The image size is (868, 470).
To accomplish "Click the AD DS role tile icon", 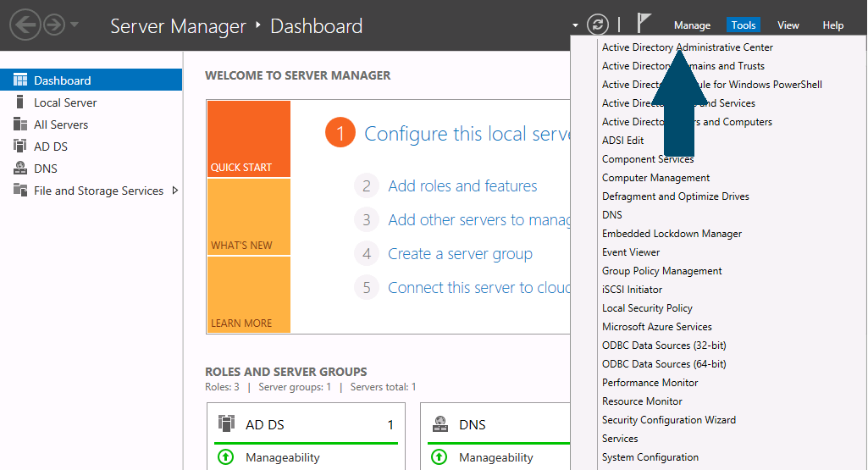I will coord(226,423).
